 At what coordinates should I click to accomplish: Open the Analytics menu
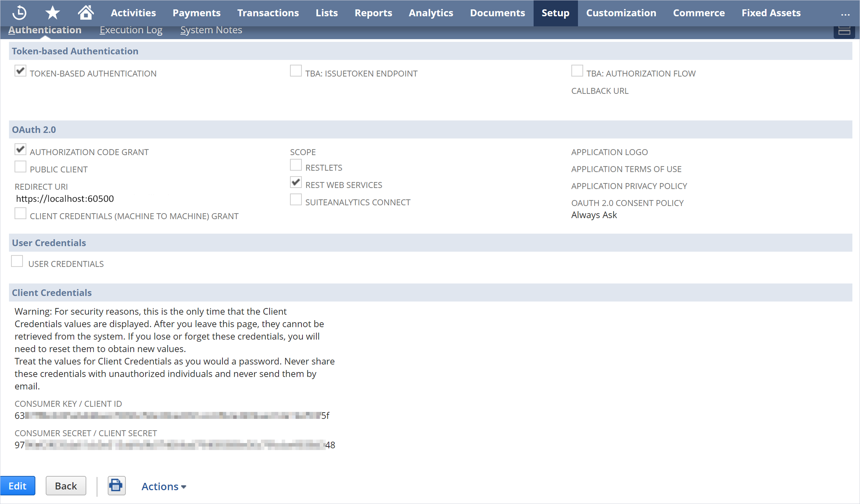(x=431, y=13)
